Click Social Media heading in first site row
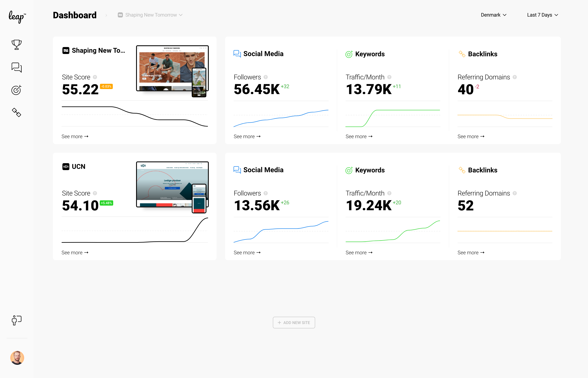 (263, 54)
